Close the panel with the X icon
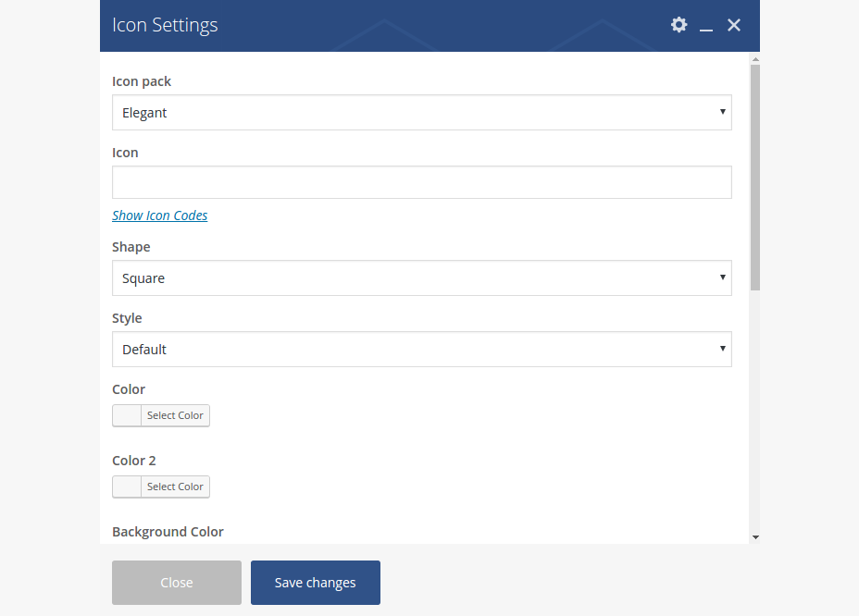The width and height of the screenshot is (859, 616). click(734, 25)
